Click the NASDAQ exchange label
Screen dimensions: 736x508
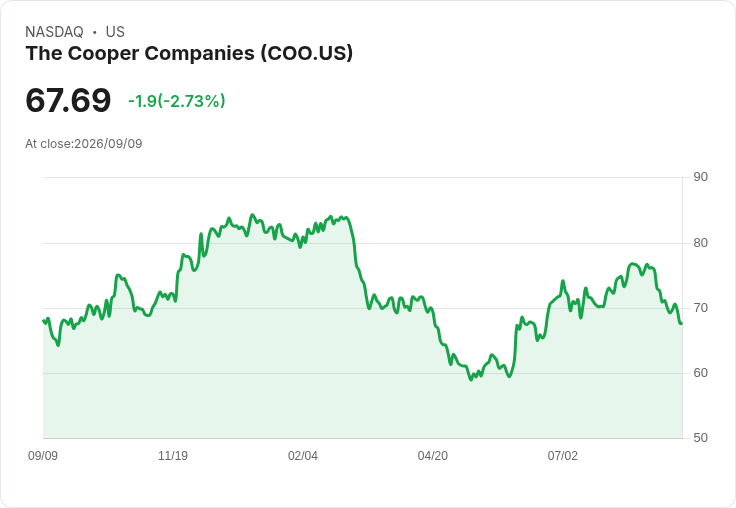pyautogui.click(x=54, y=32)
